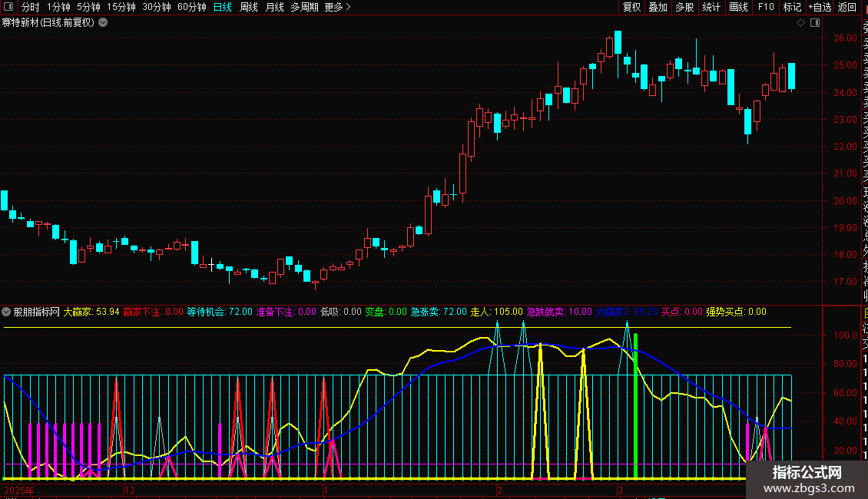
Task: Expand the 股朋指标网 indicator dropdown arrow
Action: [7, 312]
